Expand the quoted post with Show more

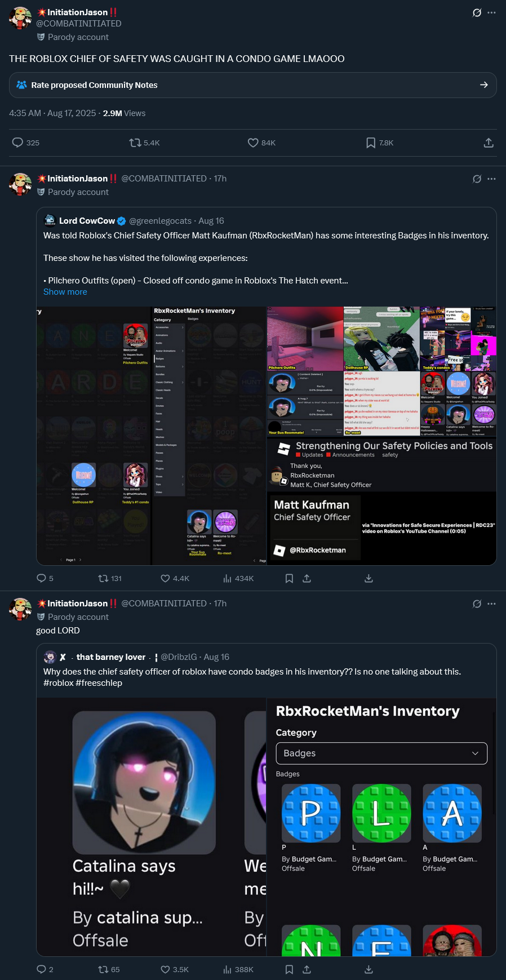coord(65,292)
